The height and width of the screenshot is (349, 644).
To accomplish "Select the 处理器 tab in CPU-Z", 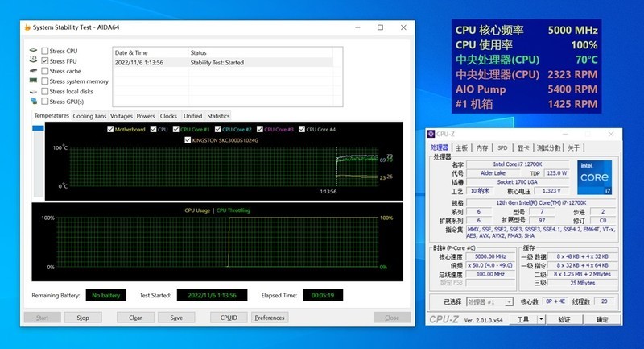I will coord(439,147).
